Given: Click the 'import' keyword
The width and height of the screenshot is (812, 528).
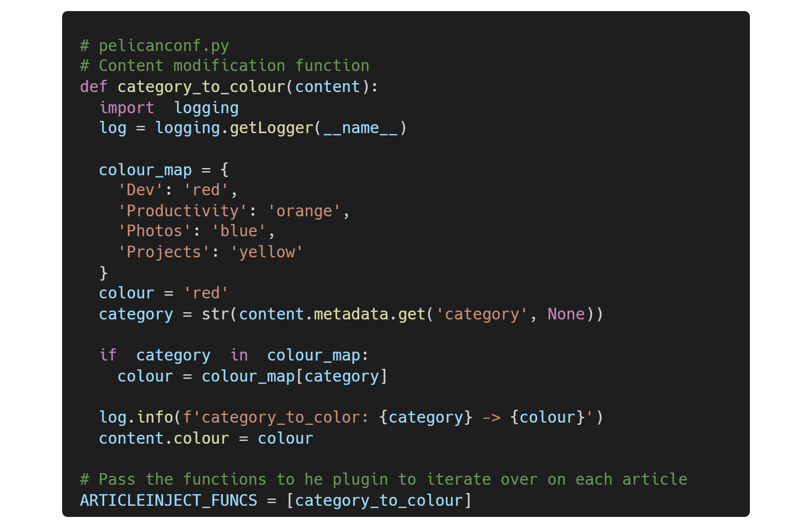Looking at the screenshot, I should point(126,108).
